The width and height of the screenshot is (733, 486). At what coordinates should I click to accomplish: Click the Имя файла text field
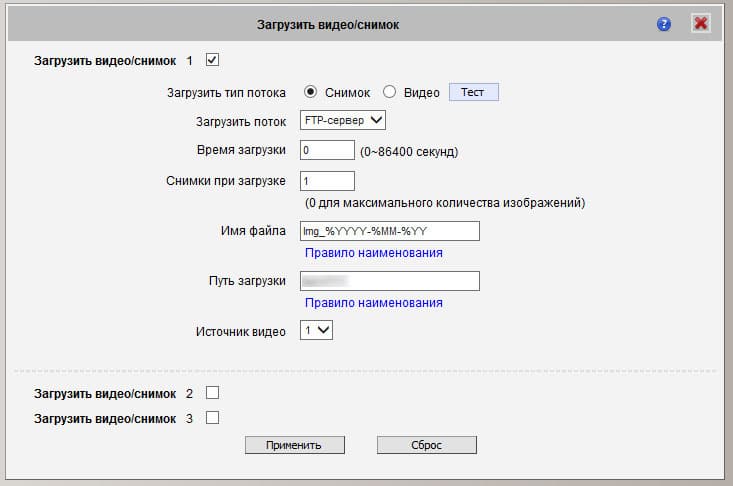pyautogui.click(x=390, y=231)
